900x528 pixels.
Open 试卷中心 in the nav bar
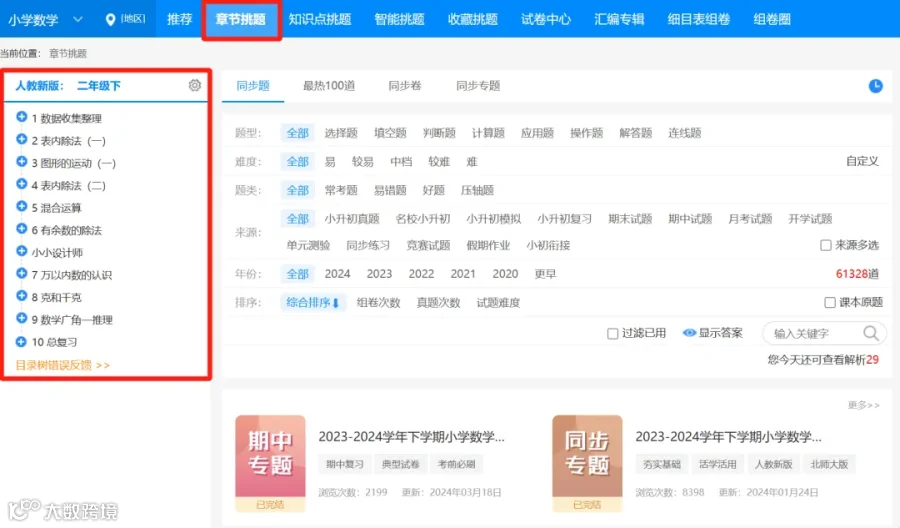546,20
